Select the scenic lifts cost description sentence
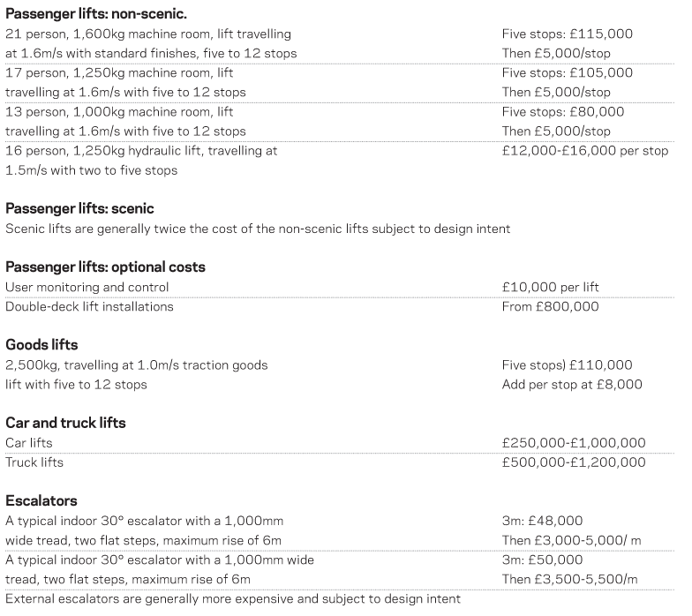Image resolution: width=692 pixels, height=616 pixels. (258, 229)
